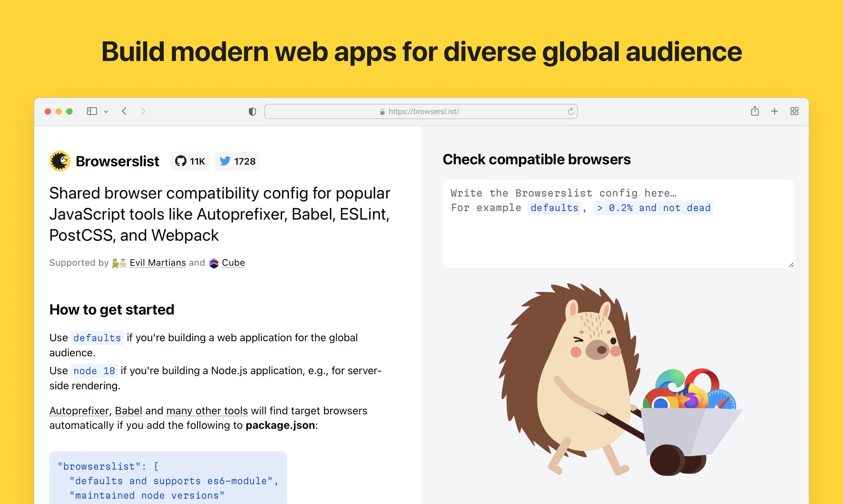Click the '"browserslist": [' code line
843x504 pixels.
pos(108,466)
